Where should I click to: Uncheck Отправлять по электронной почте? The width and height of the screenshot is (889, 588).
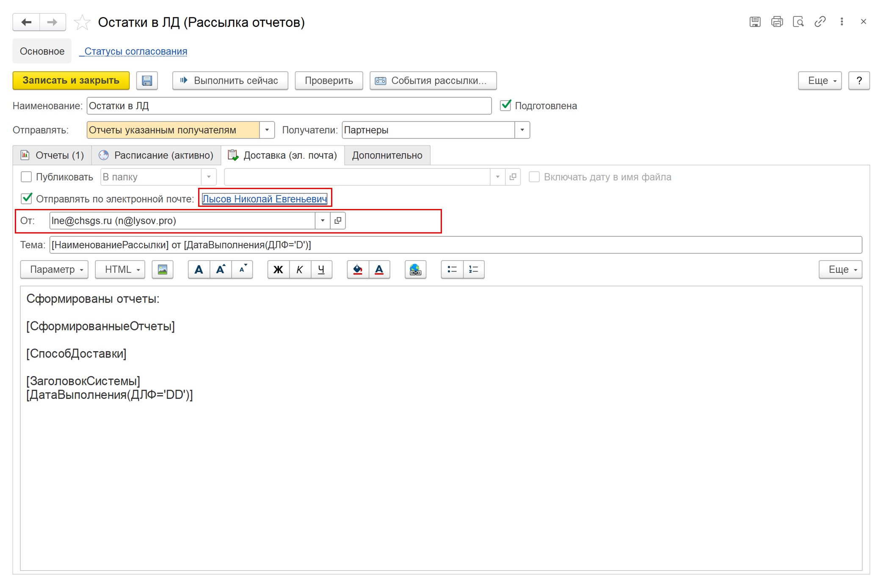coord(26,198)
